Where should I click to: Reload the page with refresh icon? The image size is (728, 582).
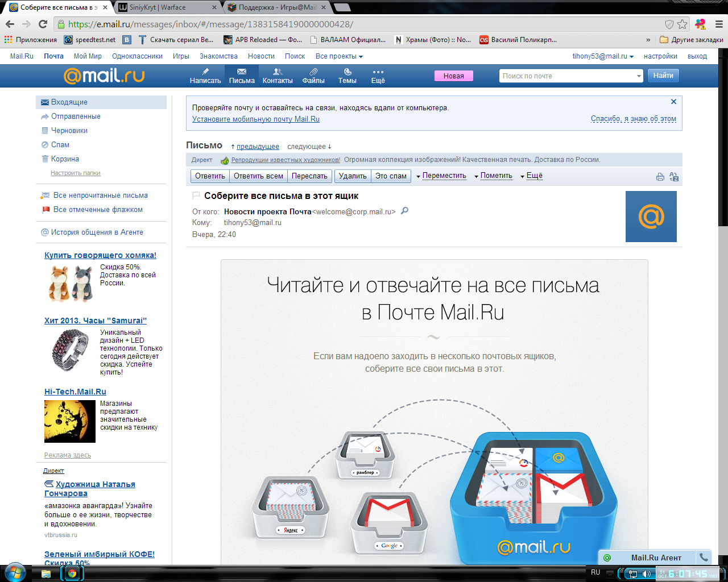tap(43, 24)
